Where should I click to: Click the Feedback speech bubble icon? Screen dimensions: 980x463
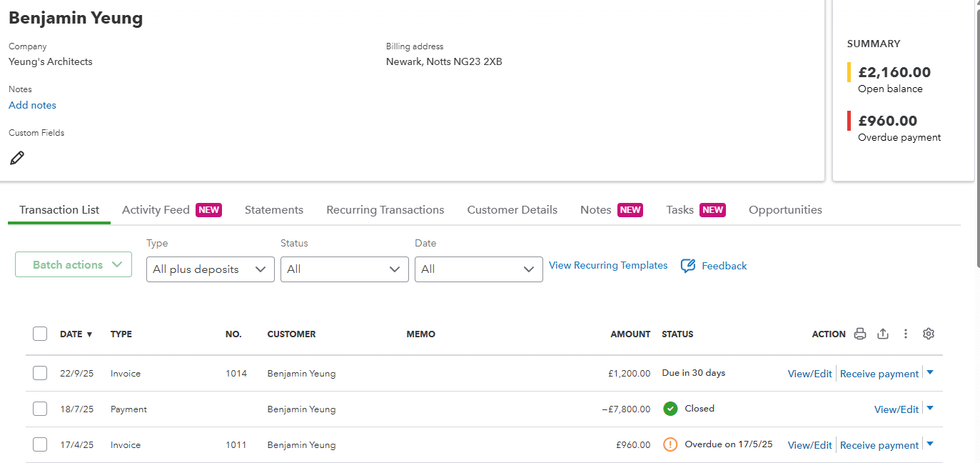(x=688, y=266)
